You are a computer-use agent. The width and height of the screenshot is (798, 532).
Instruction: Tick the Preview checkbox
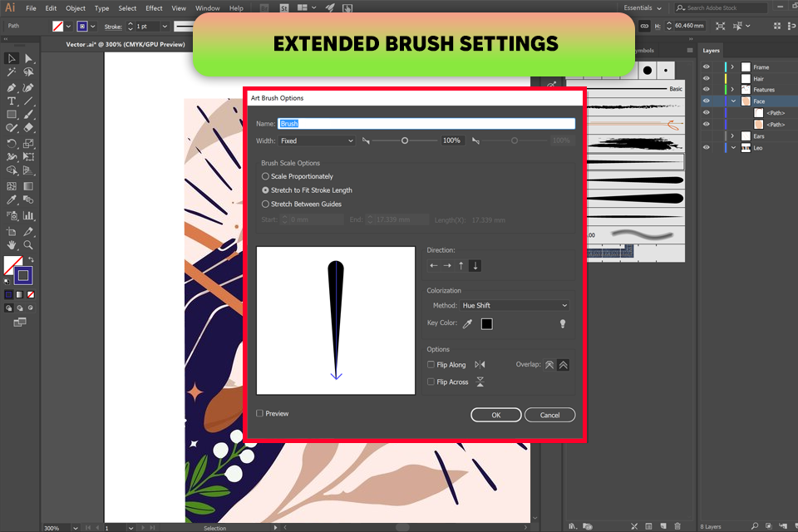click(259, 413)
